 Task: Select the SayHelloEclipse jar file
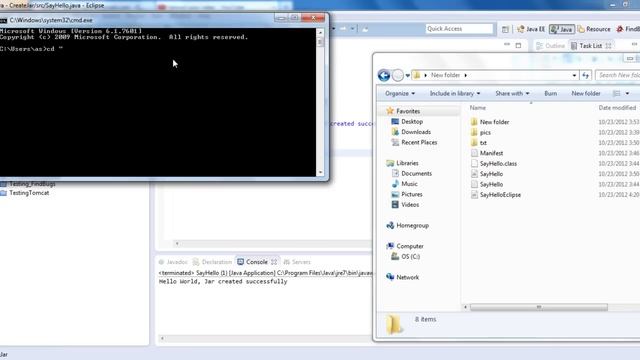pos(500,195)
